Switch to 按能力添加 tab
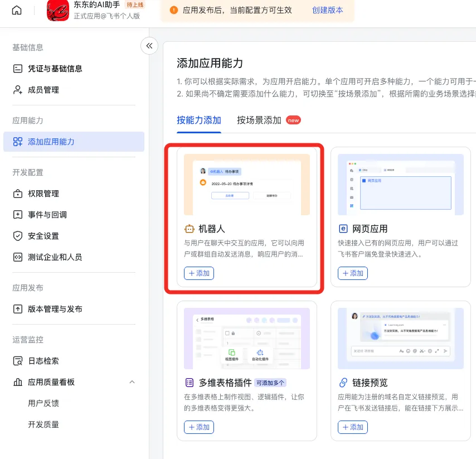Screen dimensions: 476x459 199,120
